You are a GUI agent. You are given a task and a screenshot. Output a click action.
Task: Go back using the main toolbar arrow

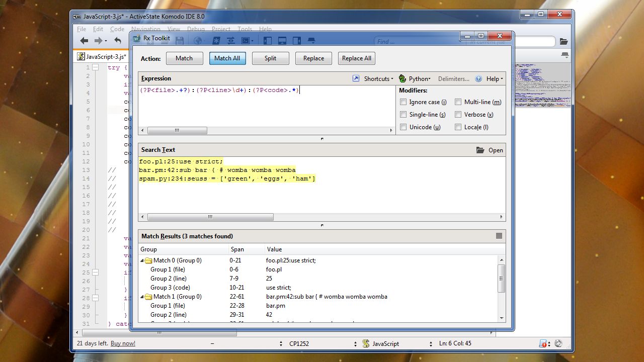click(x=84, y=41)
